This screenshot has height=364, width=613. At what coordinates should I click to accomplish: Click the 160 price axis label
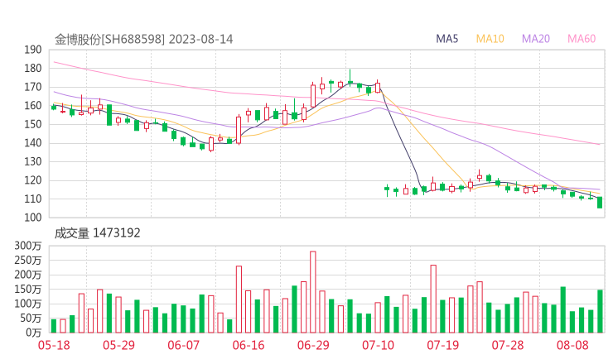click(x=33, y=106)
